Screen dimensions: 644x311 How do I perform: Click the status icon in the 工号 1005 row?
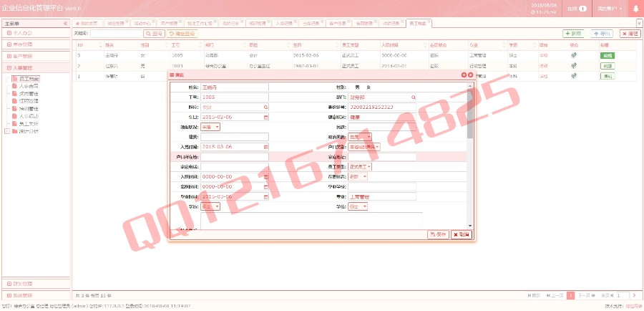(x=574, y=55)
